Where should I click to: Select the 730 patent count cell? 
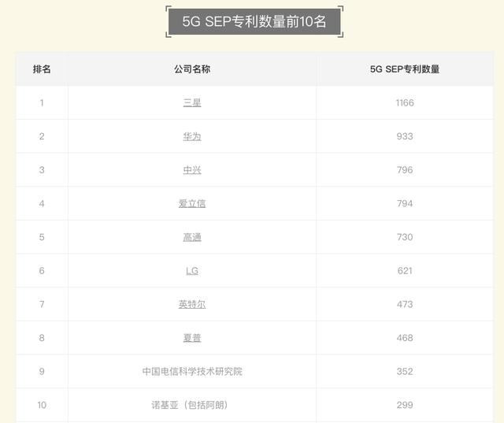click(405, 237)
